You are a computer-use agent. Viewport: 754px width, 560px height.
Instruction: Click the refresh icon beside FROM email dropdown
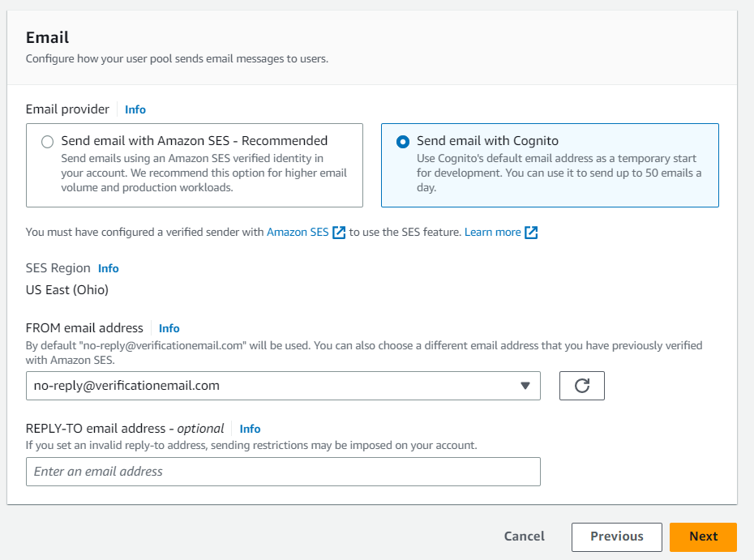(x=582, y=386)
